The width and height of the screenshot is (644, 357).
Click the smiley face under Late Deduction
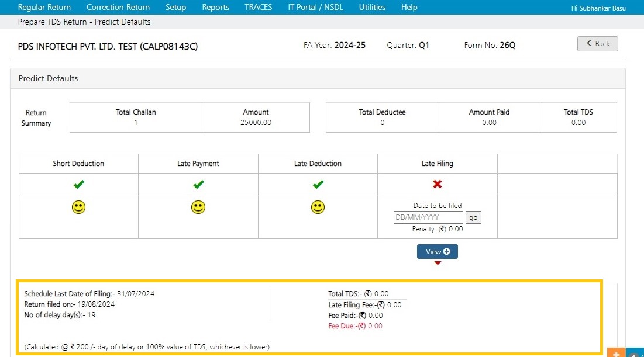[x=318, y=207]
